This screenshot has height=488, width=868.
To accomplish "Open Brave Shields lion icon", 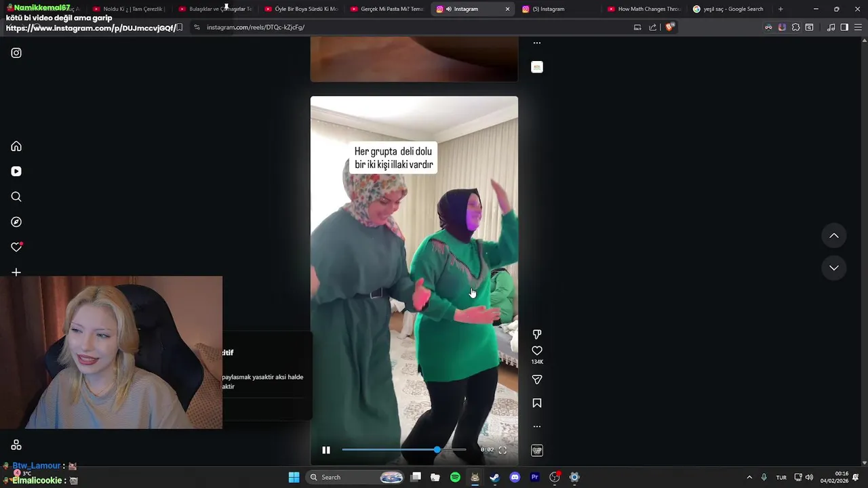I will pyautogui.click(x=669, y=27).
